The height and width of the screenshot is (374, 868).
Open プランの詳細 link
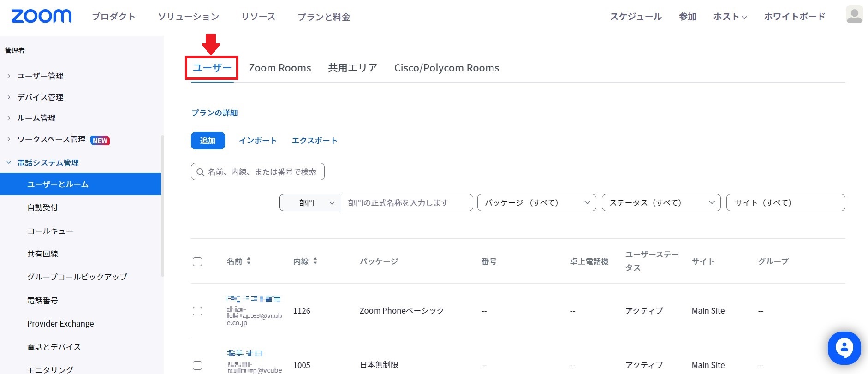[x=214, y=113]
